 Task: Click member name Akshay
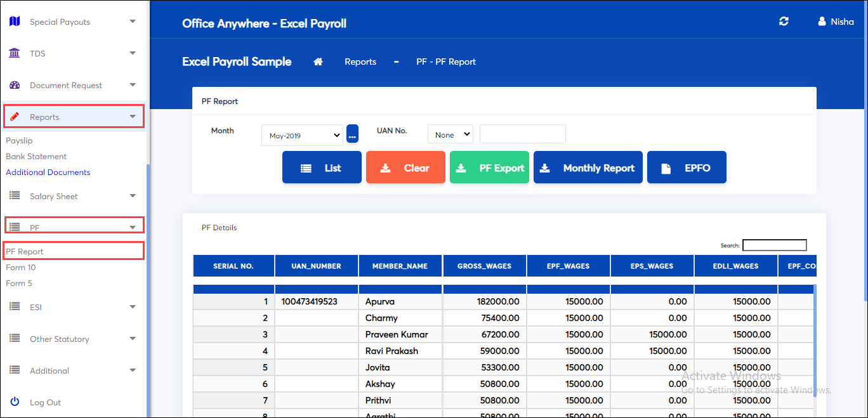point(380,384)
